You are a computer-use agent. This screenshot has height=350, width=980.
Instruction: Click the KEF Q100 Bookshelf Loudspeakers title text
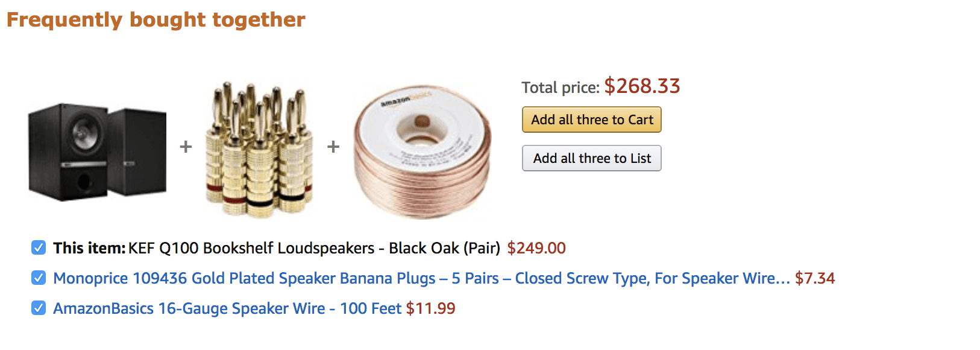(x=314, y=248)
